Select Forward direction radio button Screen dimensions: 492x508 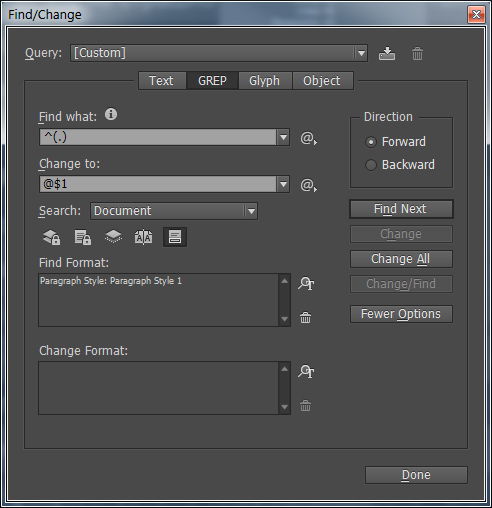371,142
